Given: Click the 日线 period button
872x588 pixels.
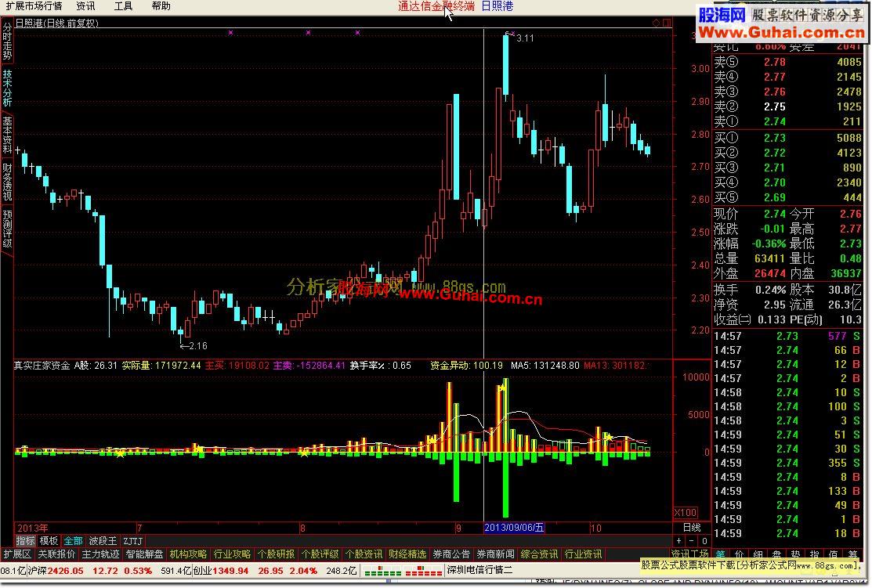Looking at the screenshot, I should tap(692, 527).
